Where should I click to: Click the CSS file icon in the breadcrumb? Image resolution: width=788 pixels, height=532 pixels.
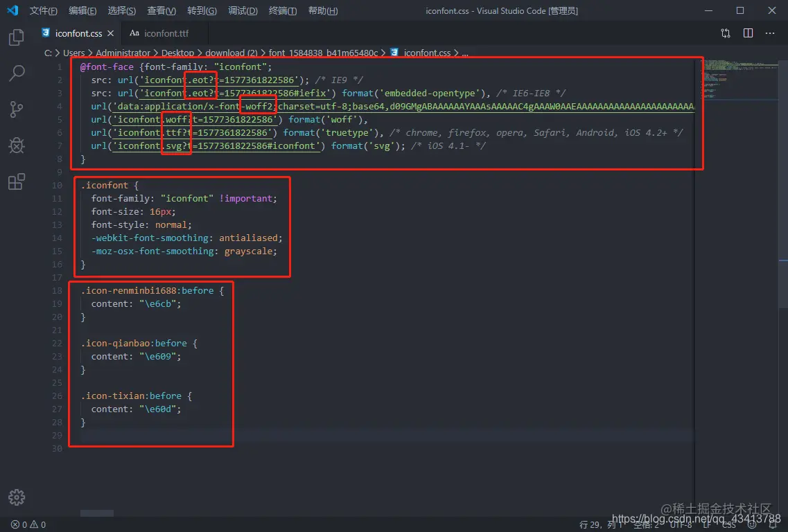point(394,52)
